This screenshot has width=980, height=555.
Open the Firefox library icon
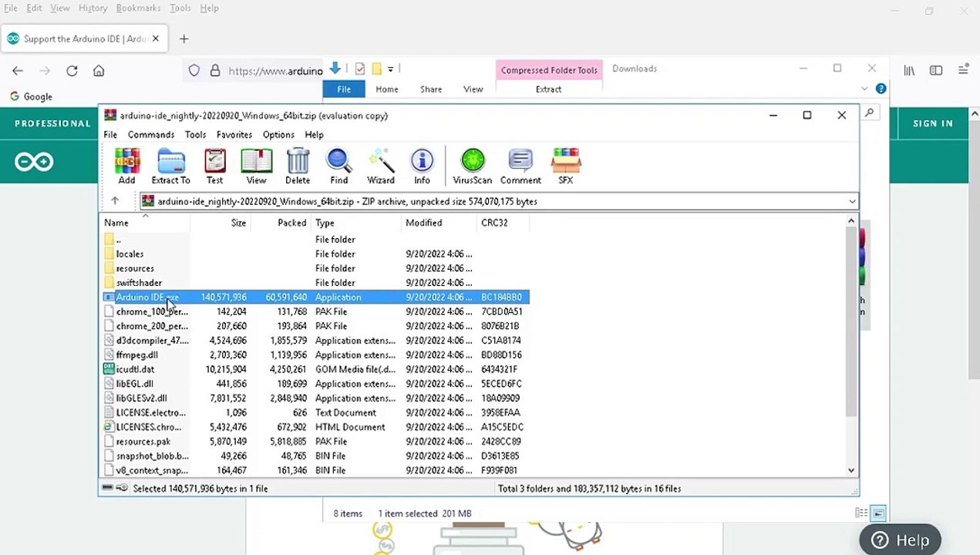click(909, 71)
